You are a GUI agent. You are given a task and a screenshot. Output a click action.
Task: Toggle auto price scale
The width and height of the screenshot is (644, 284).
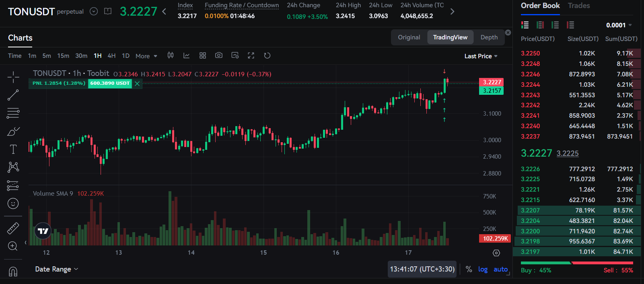(x=501, y=269)
